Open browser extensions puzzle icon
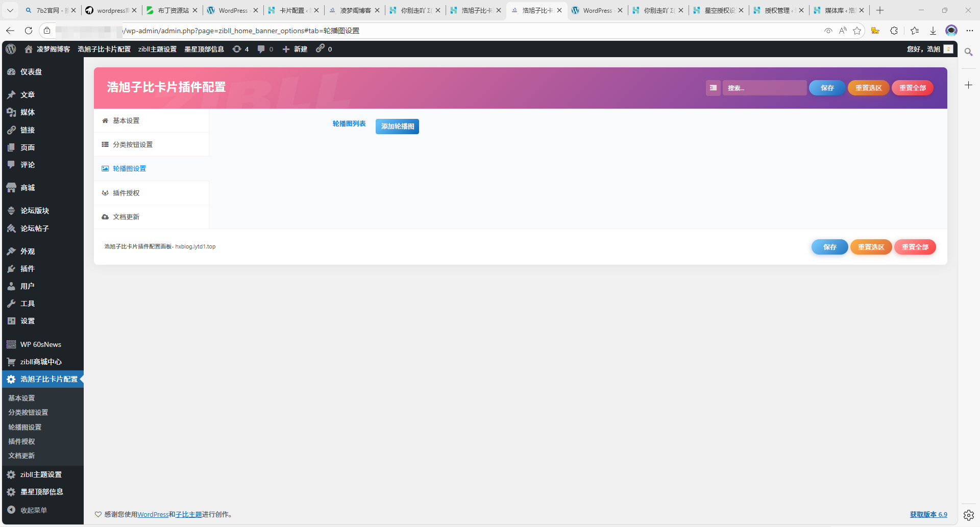Viewport: 980px width, 527px height. pos(894,31)
